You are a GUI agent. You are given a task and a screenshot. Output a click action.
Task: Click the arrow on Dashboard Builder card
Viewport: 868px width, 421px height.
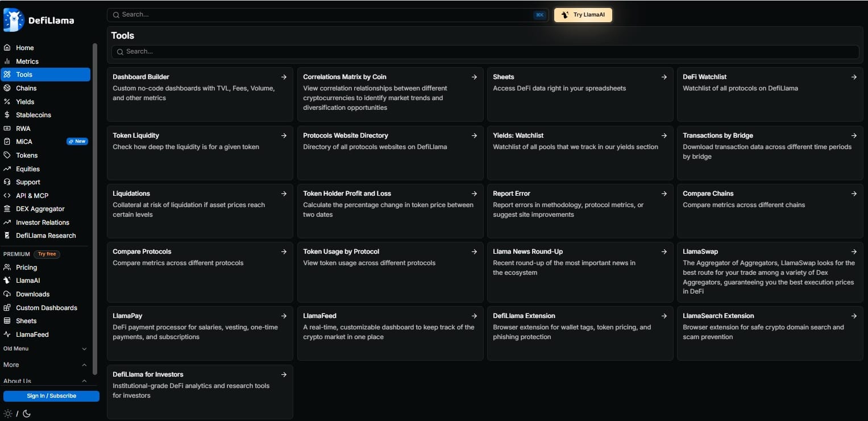(x=284, y=77)
